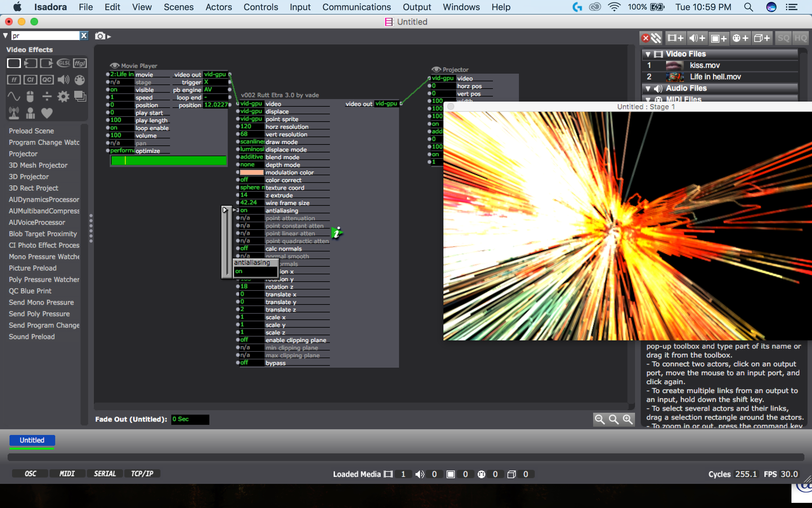Open the 'displace mode' luminosity dropdown
Screen dimensions: 812x508
coord(252,149)
